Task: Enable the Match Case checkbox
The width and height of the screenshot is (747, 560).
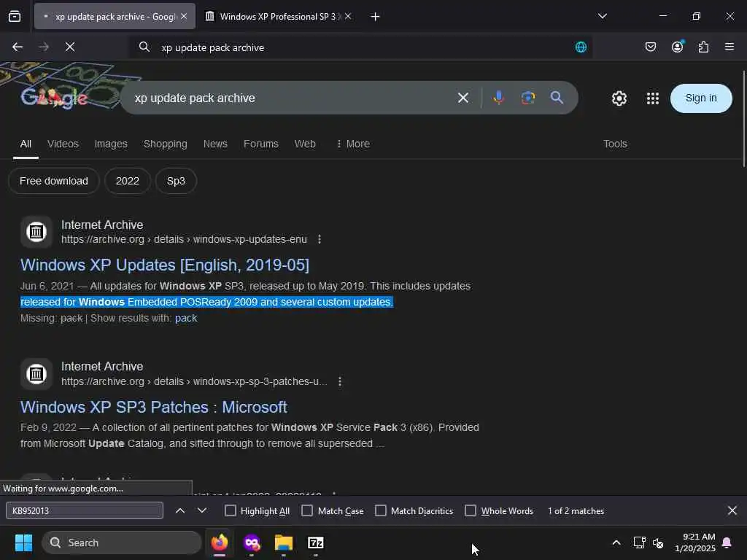Action: click(x=307, y=510)
